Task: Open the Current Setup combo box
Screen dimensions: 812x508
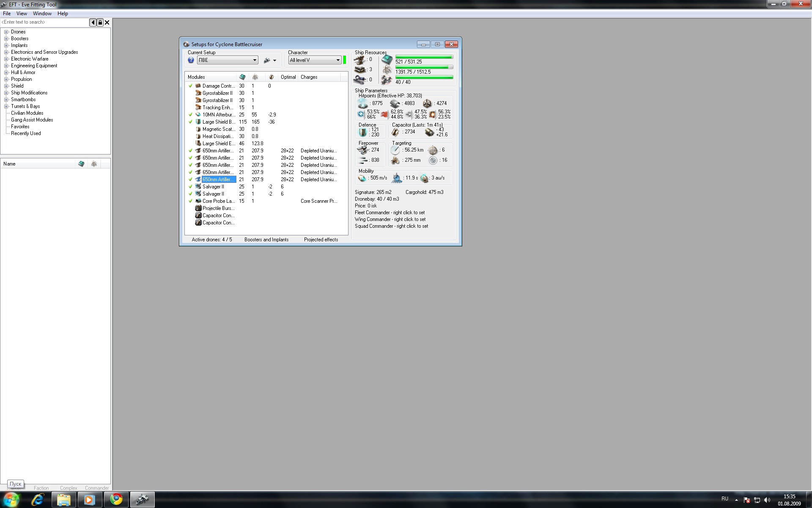Action: click(x=228, y=60)
